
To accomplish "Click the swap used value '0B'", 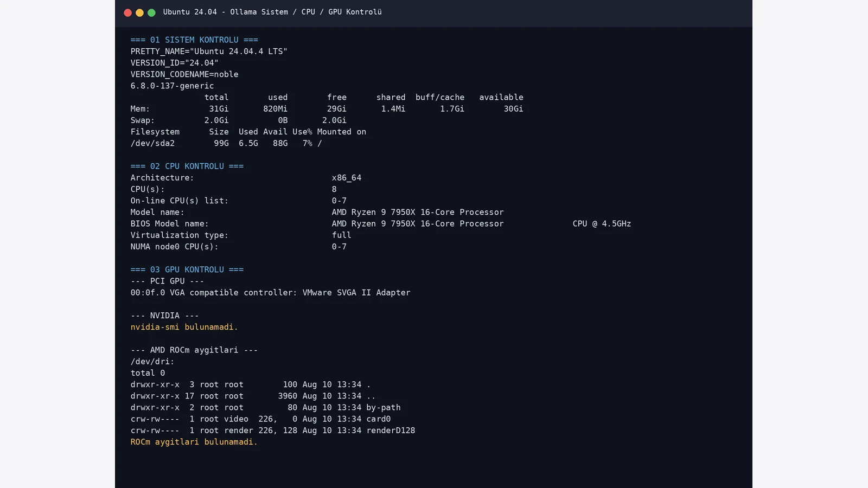I will coord(283,120).
